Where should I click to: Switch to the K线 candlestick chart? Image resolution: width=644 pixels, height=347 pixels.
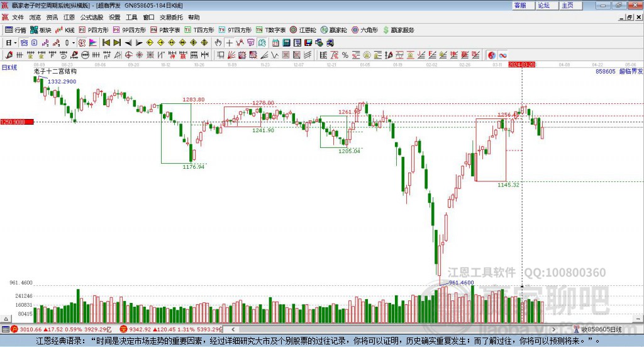(x=65, y=30)
